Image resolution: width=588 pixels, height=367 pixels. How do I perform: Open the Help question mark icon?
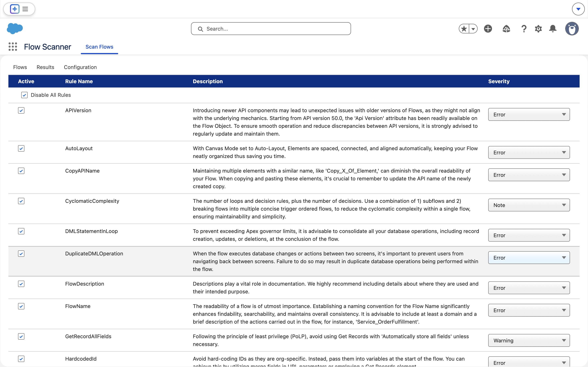524,29
